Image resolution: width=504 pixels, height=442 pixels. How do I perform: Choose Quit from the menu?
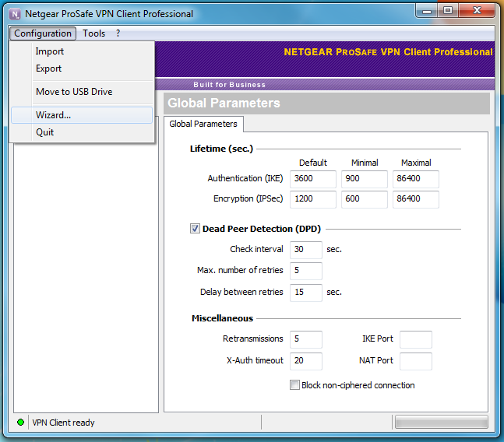(x=82, y=132)
